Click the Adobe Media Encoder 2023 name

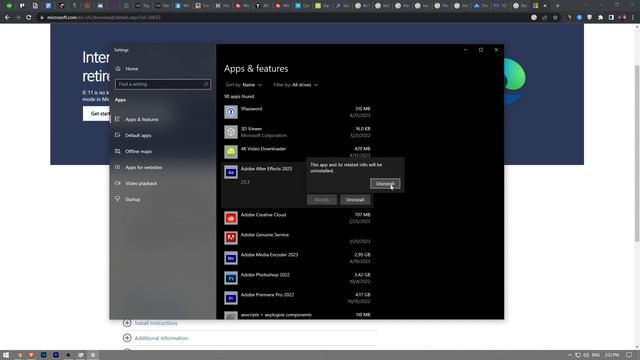point(269,255)
